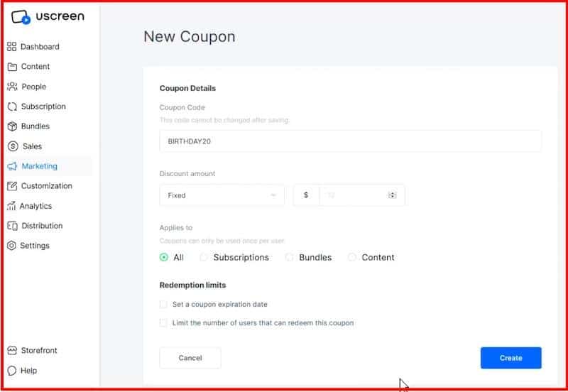
Task: Click the Sales dollar icon
Action: [13, 146]
